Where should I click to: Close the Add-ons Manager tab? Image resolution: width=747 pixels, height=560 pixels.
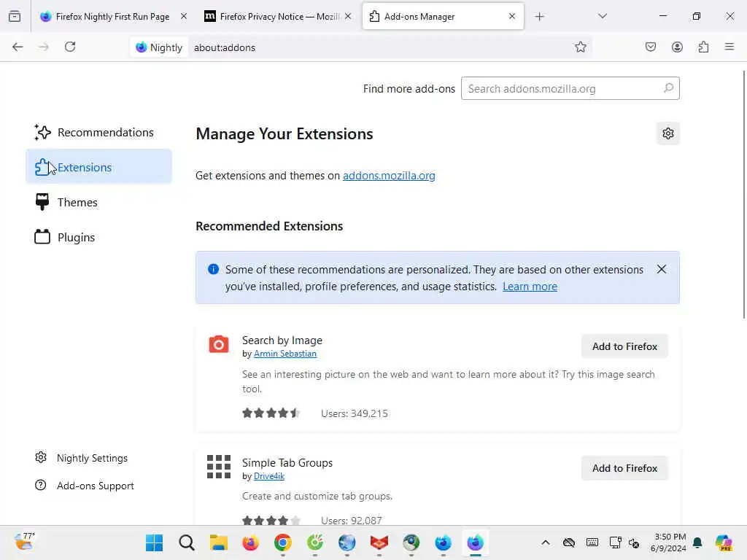click(511, 16)
